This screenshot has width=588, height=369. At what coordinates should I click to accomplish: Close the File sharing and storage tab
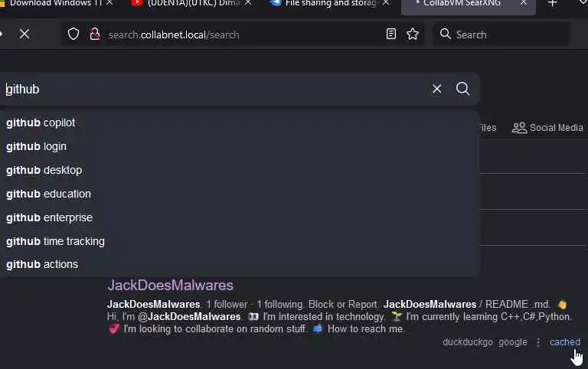[386, 3]
